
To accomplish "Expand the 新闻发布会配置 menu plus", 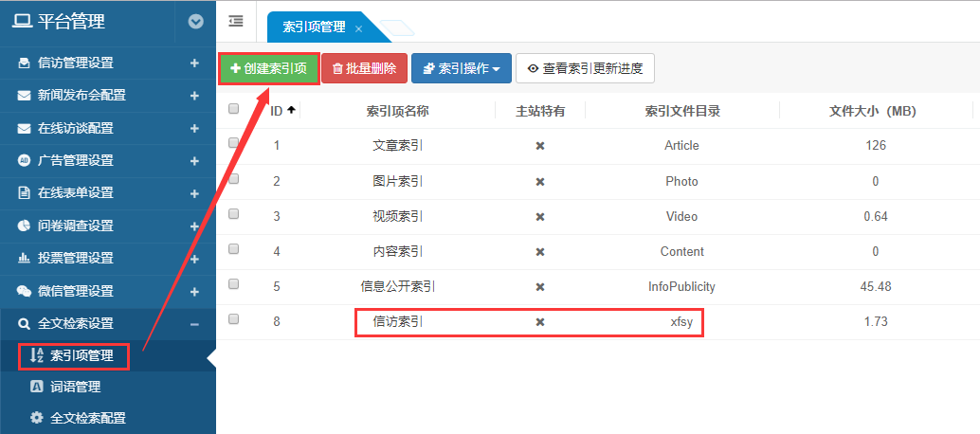I will click(194, 96).
